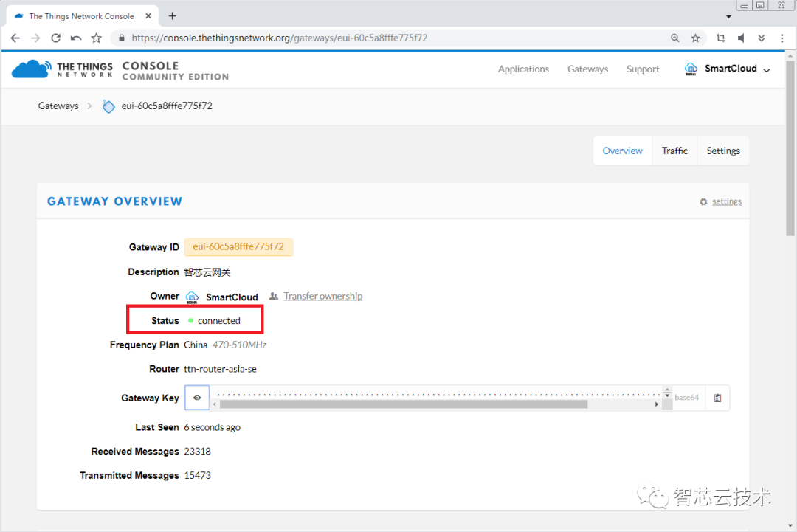
Task: Show gateway key with eye toggle
Action: (197, 398)
